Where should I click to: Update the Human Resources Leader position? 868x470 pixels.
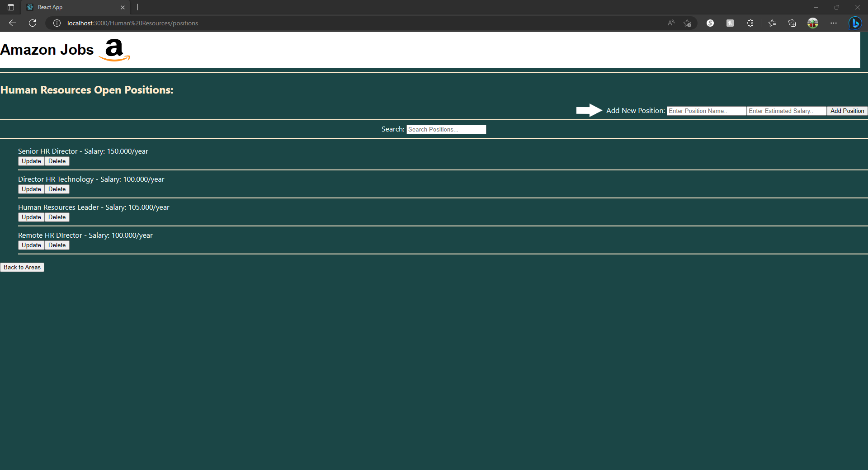coord(31,217)
